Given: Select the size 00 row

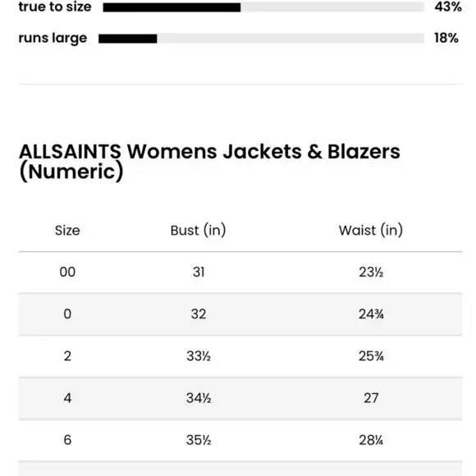Looking at the screenshot, I should click(x=240, y=272).
